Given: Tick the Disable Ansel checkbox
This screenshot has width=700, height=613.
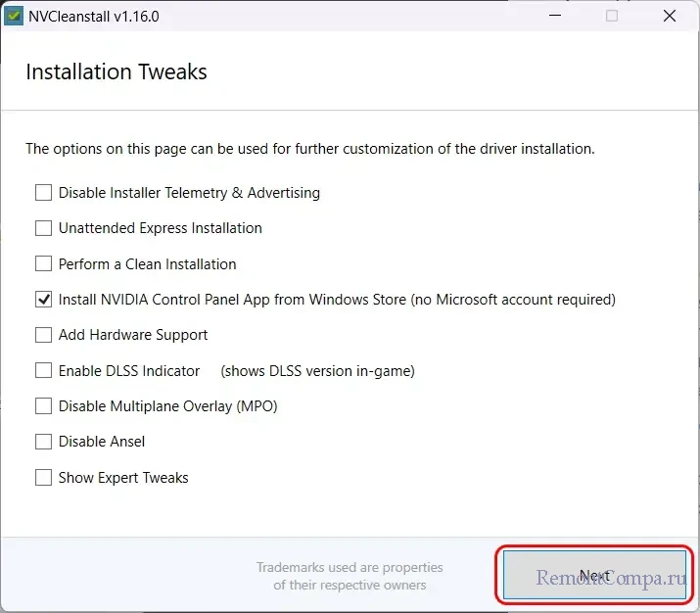Looking at the screenshot, I should click(43, 442).
